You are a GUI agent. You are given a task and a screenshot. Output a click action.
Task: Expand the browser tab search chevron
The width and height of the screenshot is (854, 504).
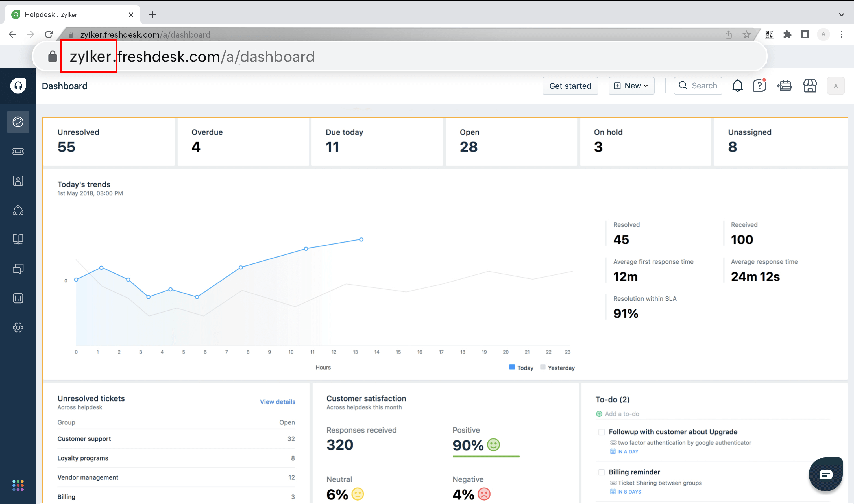point(841,15)
